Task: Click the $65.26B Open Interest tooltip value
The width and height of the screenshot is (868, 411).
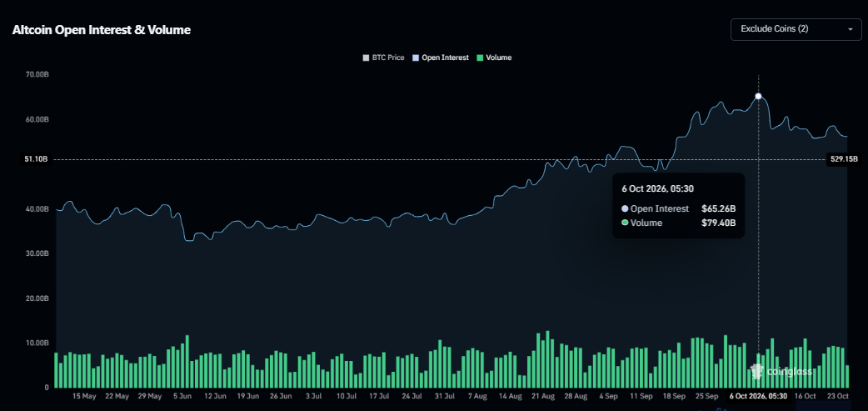Action: point(719,208)
